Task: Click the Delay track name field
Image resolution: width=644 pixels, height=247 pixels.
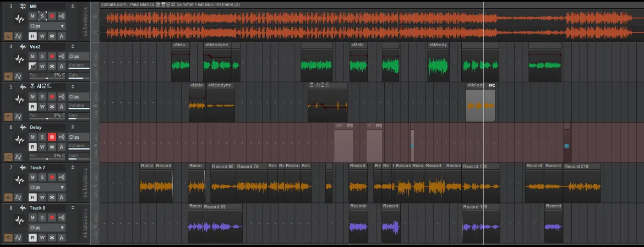Action: click(47, 127)
